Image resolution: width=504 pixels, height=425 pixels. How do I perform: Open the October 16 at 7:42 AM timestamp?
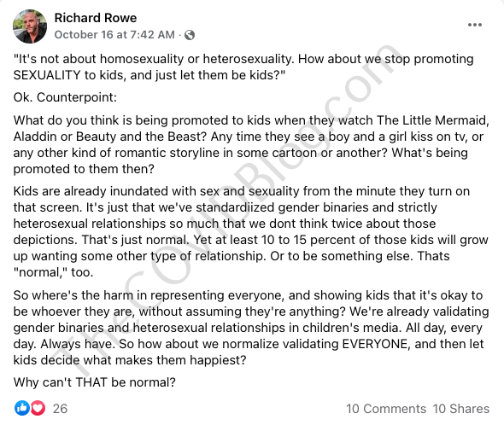coord(114,34)
